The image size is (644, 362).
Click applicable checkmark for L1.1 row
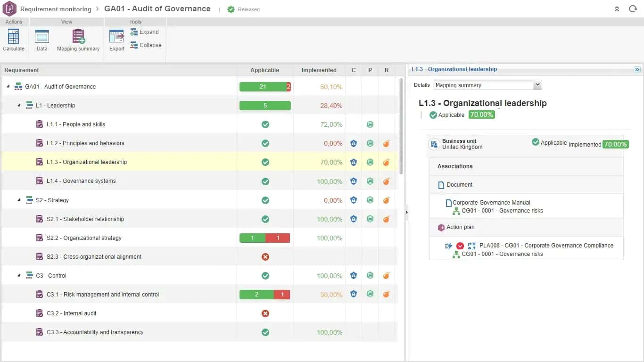[265, 124]
